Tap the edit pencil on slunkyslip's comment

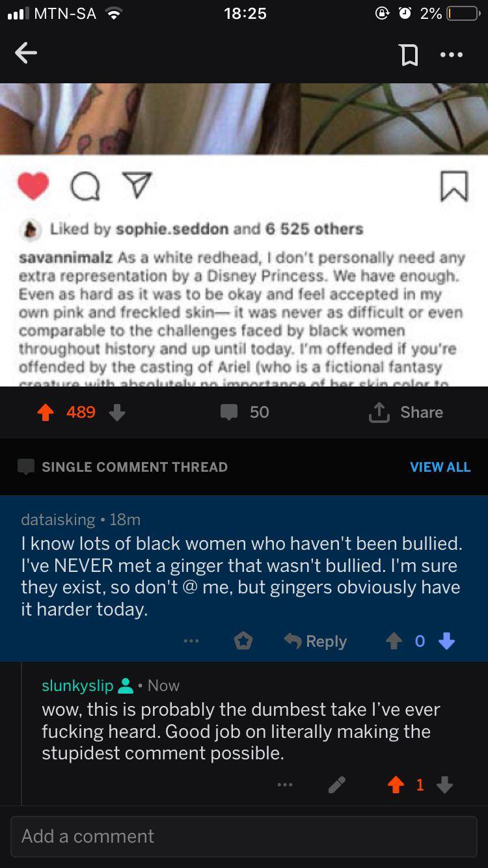(337, 784)
